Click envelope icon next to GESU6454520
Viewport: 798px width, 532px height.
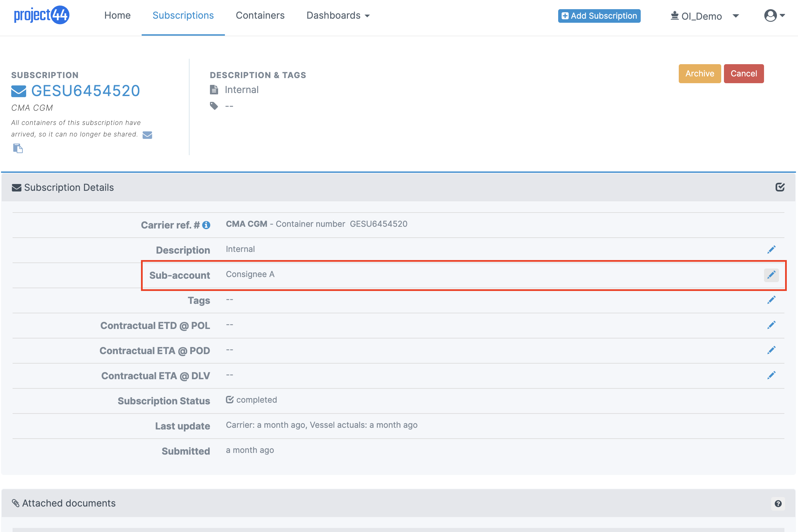pos(19,91)
